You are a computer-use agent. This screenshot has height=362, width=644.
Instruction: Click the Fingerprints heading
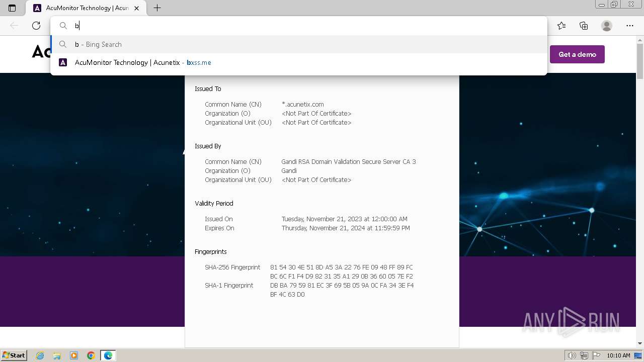211,252
